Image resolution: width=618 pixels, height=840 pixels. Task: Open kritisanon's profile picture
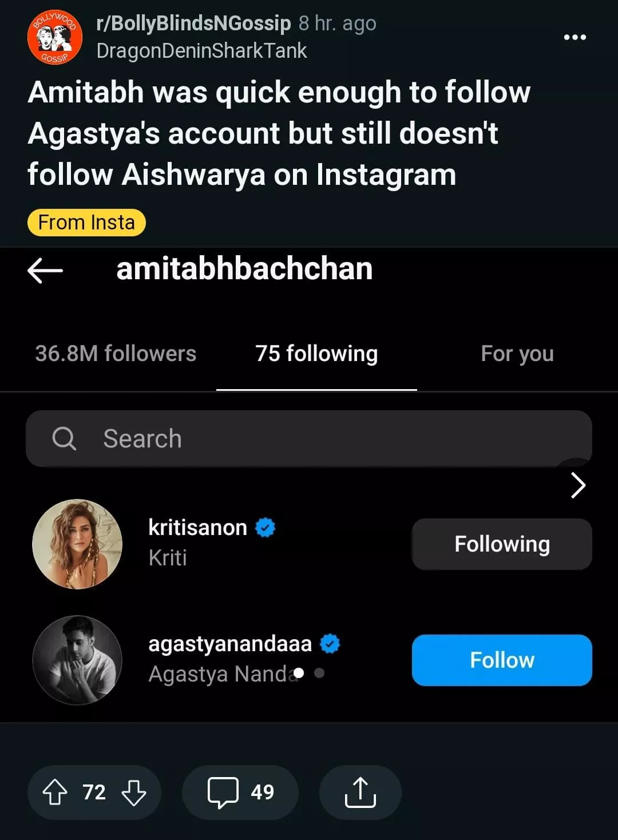77,544
